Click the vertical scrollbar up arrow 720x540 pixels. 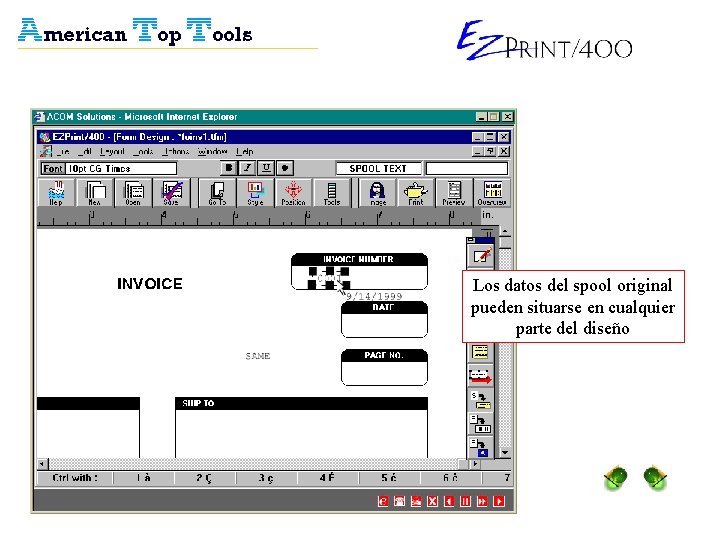coord(505,231)
